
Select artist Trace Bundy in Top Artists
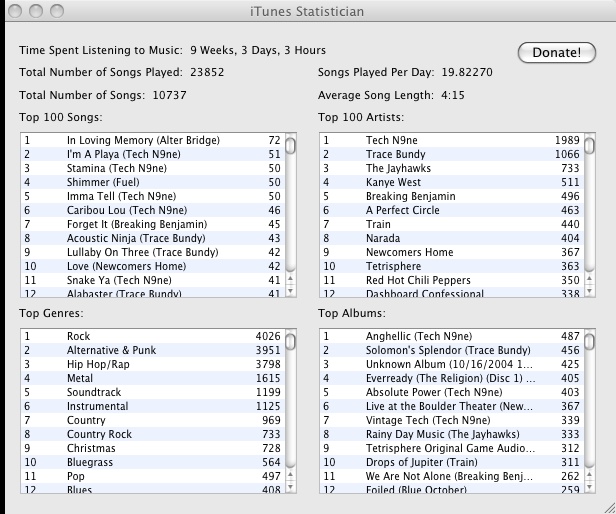coord(452,154)
